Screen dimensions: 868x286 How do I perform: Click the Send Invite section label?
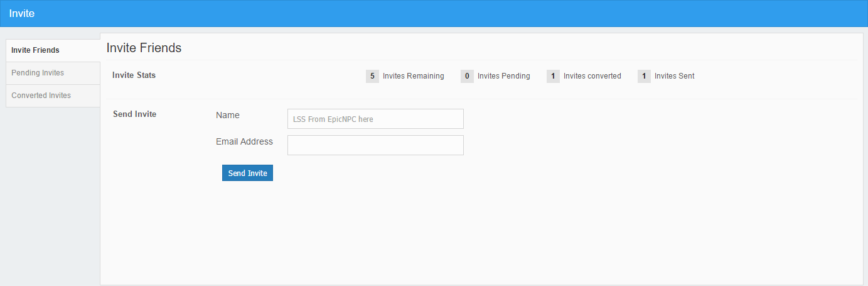(134, 114)
